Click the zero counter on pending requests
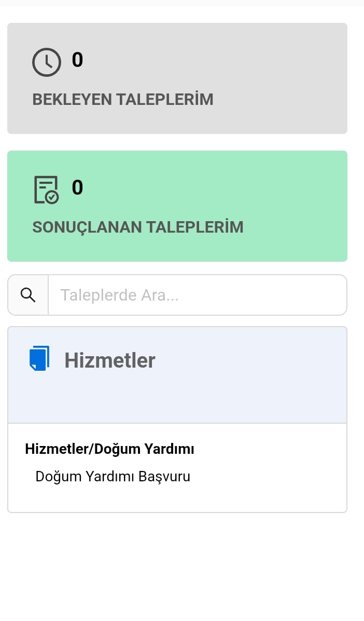364x621 pixels. point(77,60)
